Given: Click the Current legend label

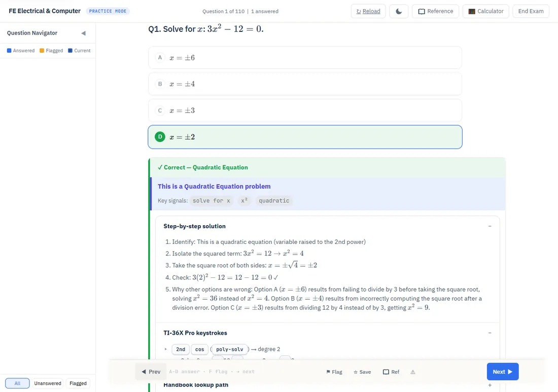Looking at the screenshot, I should (x=82, y=51).
